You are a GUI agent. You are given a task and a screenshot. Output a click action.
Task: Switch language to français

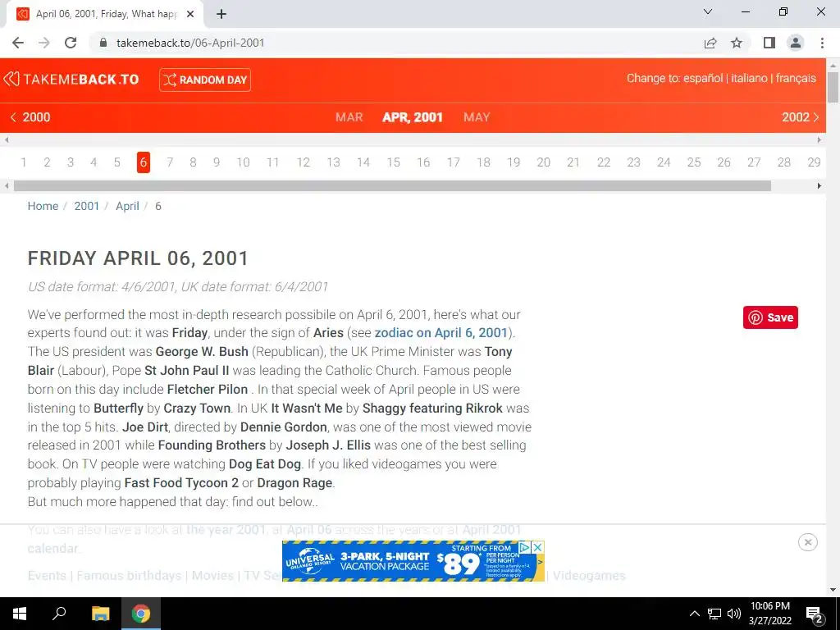click(796, 78)
